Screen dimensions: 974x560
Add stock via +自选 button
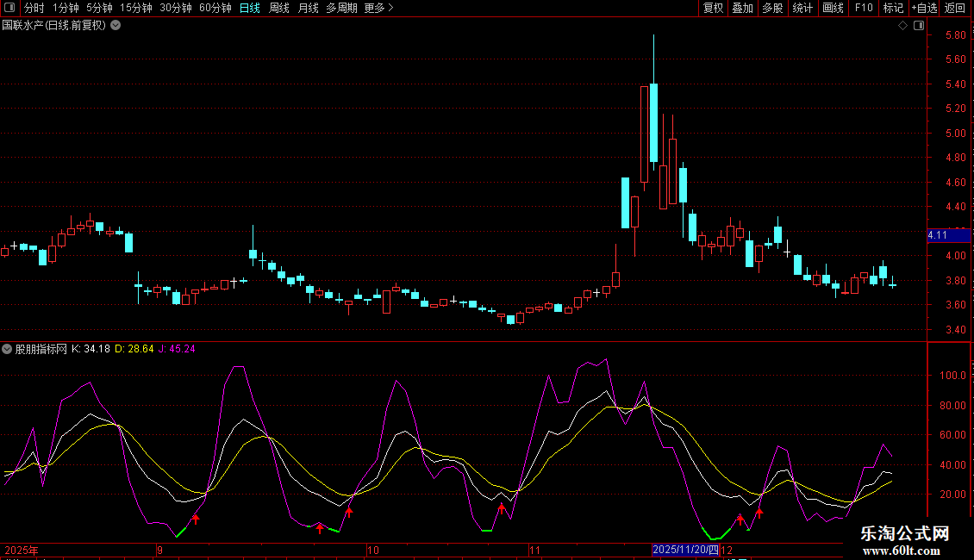click(923, 8)
